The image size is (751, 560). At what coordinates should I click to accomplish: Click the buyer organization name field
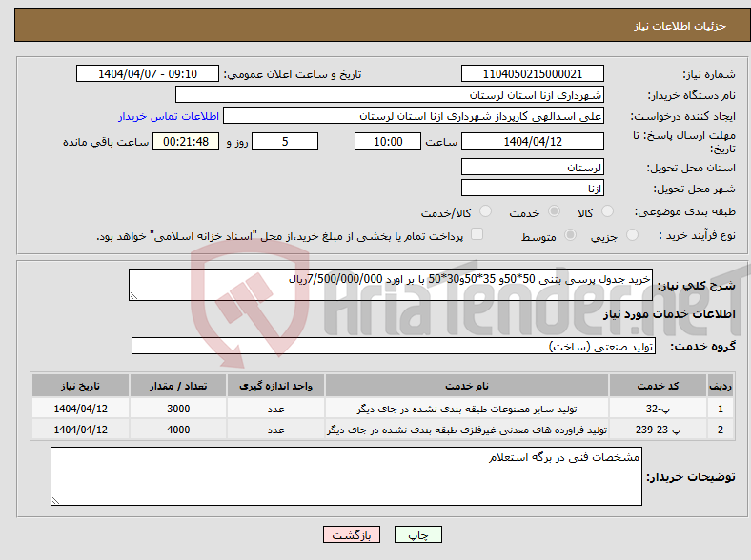[x=390, y=95]
